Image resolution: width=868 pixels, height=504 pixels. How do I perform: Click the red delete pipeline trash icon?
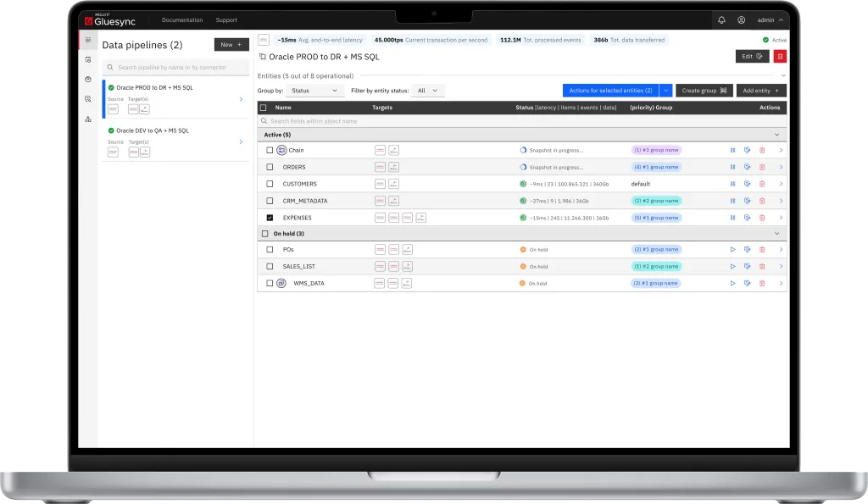tap(780, 56)
